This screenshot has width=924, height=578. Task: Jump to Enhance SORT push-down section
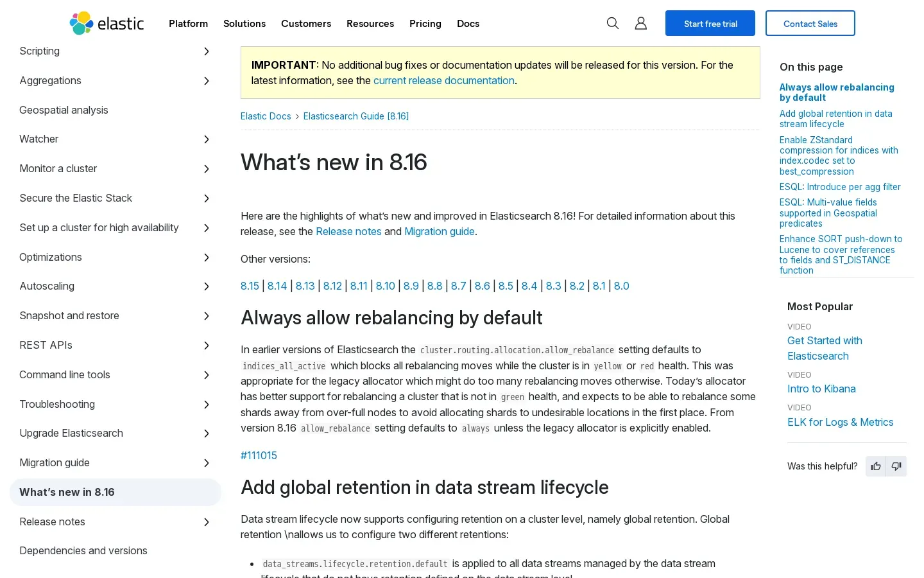pos(841,255)
